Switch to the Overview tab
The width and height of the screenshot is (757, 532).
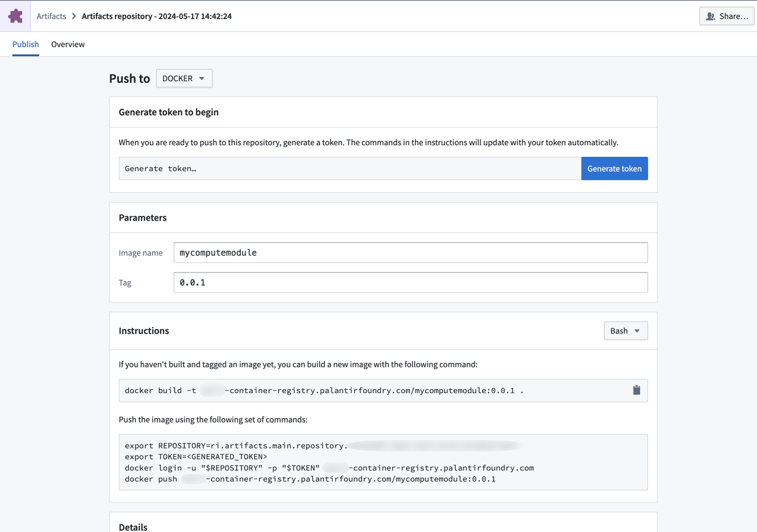pyautogui.click(x=68, y=44)
